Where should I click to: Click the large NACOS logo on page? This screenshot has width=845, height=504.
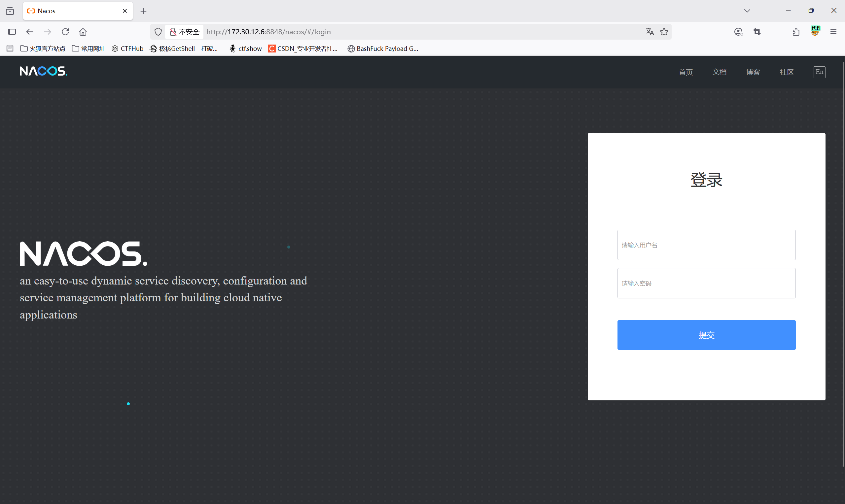[84, 254]
